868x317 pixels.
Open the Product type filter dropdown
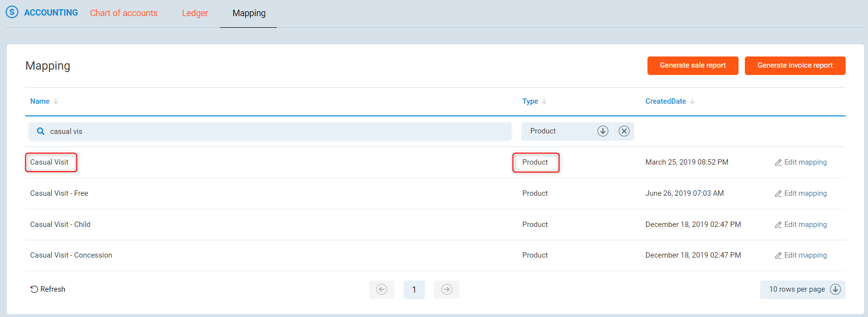pyautogui.click(x=602, y=131)
